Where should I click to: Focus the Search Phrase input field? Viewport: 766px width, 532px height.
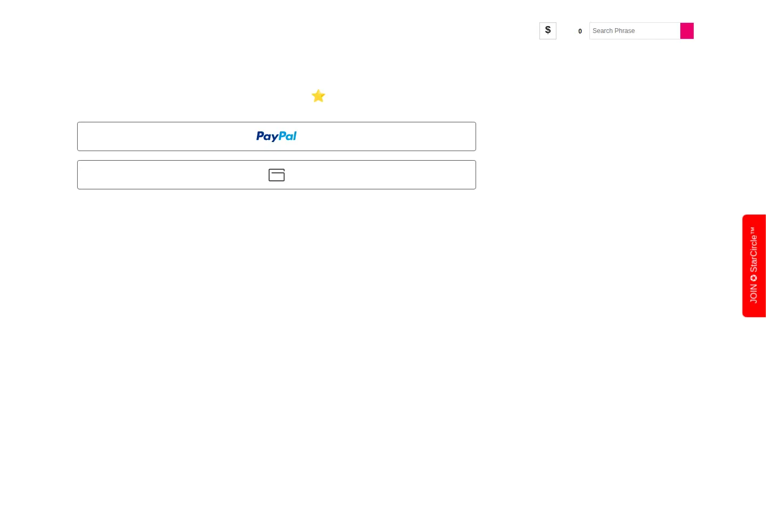(x=635, y=31)
